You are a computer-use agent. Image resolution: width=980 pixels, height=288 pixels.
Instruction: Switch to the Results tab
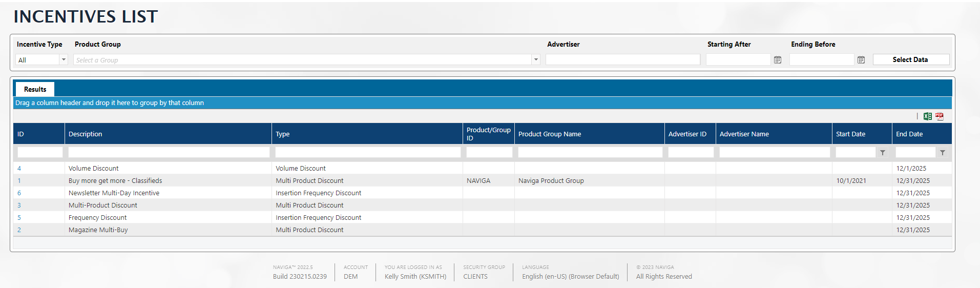pos(35,89)
